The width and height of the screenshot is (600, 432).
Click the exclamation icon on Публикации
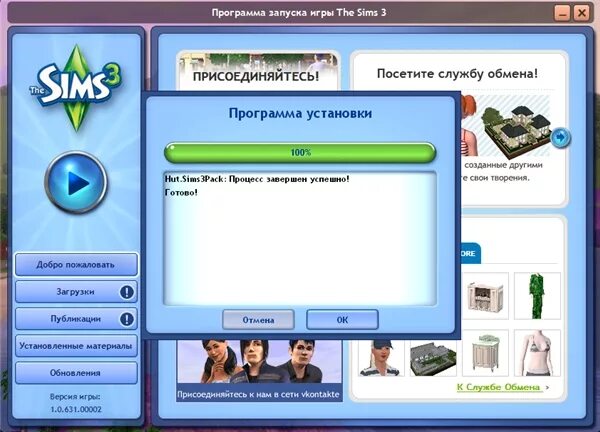click(127, 319)
